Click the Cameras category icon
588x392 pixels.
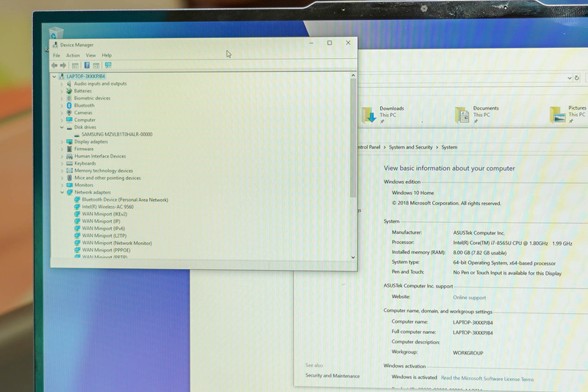pos(69,113)
